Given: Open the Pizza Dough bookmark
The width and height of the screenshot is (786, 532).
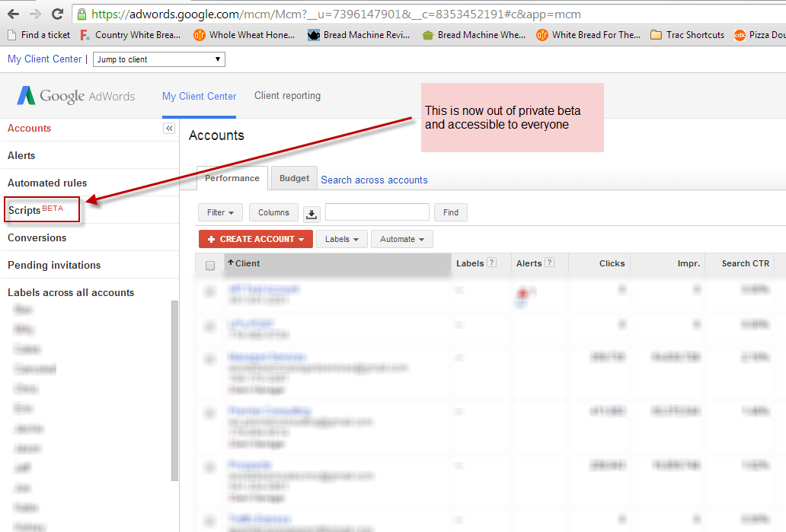Looking at the screenshot, I should [759, 35].
